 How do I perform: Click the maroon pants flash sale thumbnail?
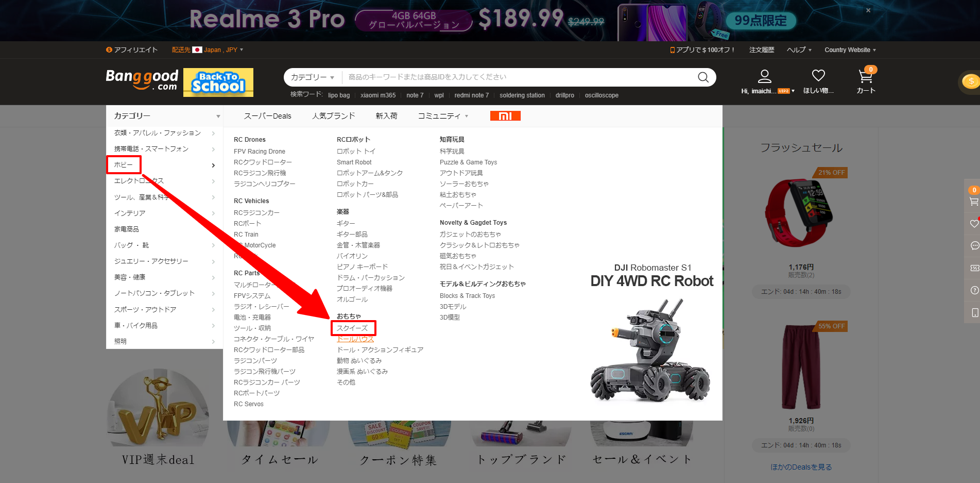pyautogui.click(x=801, y=367)
